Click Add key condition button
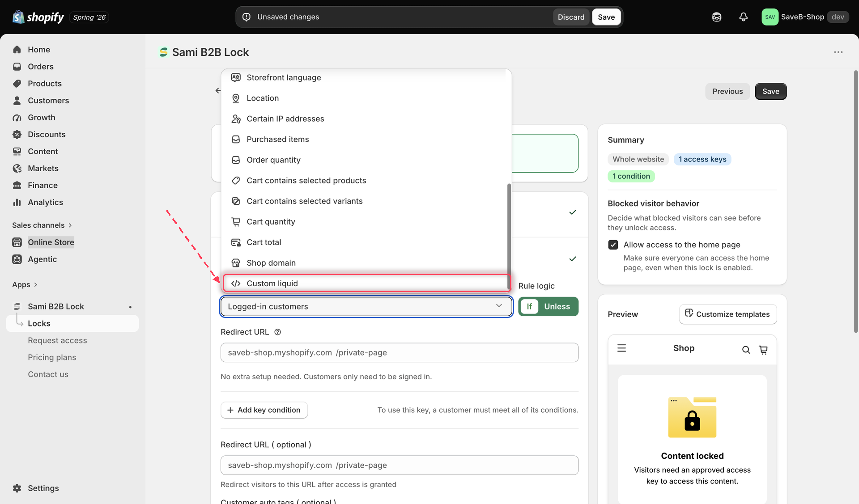859x504 pixels. (264, 410)
